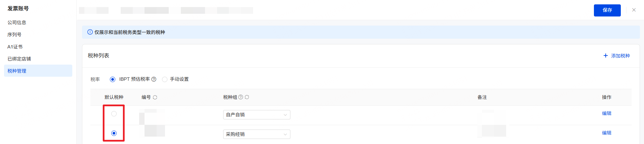Set the 自产自销 row as default tax
644x144 pixels.
click(114, 114)
